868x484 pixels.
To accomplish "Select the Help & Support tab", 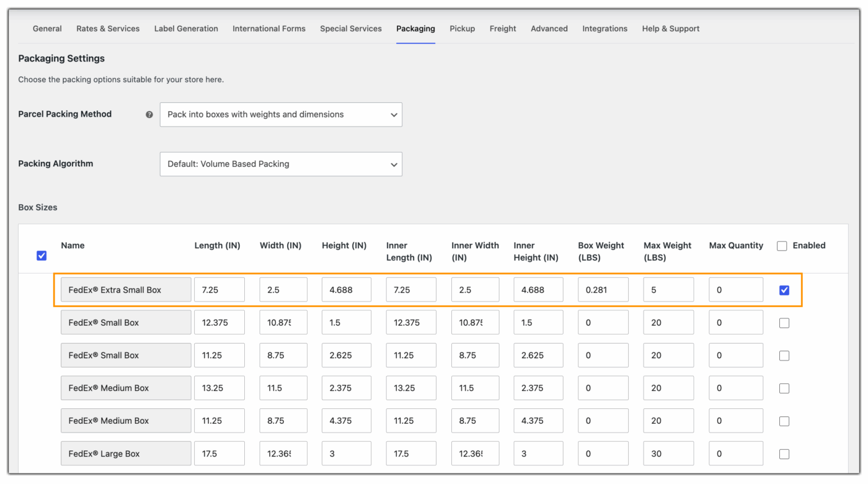I will (x=671, y=29).
